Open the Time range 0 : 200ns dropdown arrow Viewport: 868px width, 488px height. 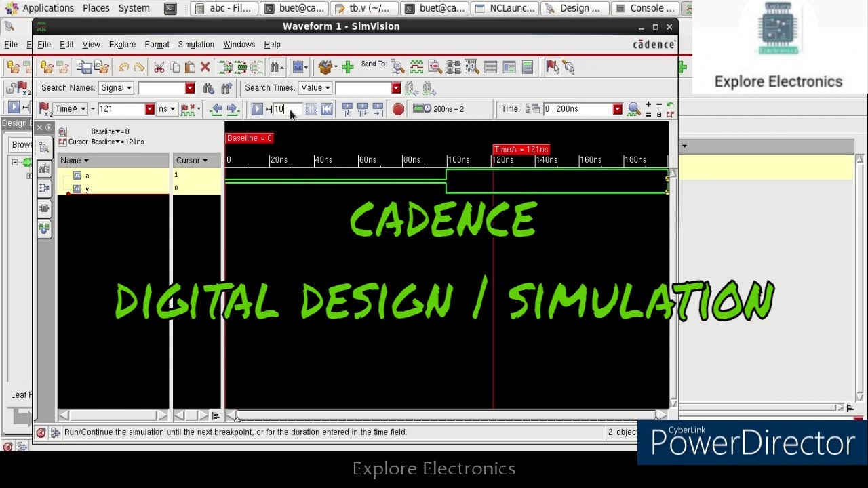click(617, 109)
